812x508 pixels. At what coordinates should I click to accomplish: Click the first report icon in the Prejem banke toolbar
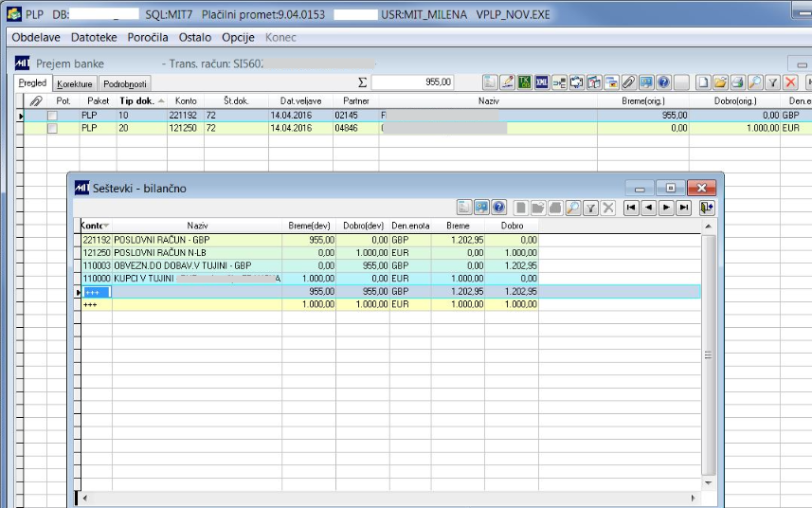coord(490,82)
